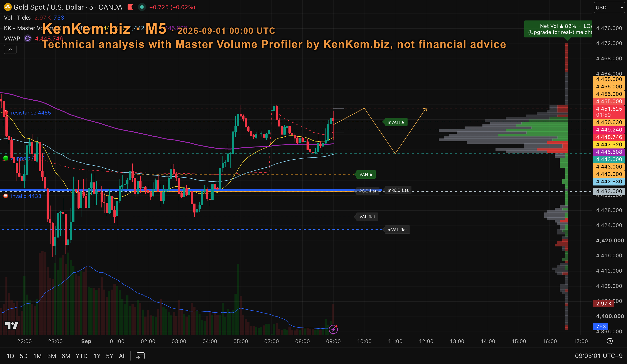Click the VWAP purple refresh icon
627x364 pixels.
28,39
